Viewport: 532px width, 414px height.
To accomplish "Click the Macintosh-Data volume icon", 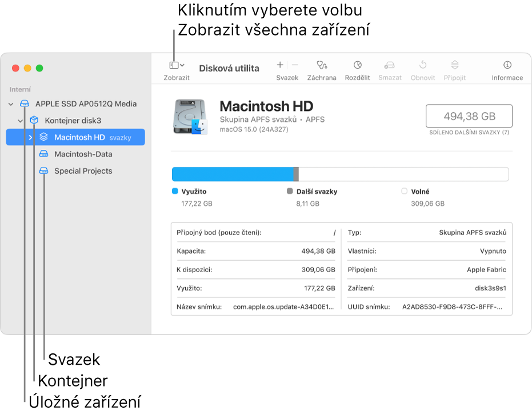I will (x=44, y=154).
